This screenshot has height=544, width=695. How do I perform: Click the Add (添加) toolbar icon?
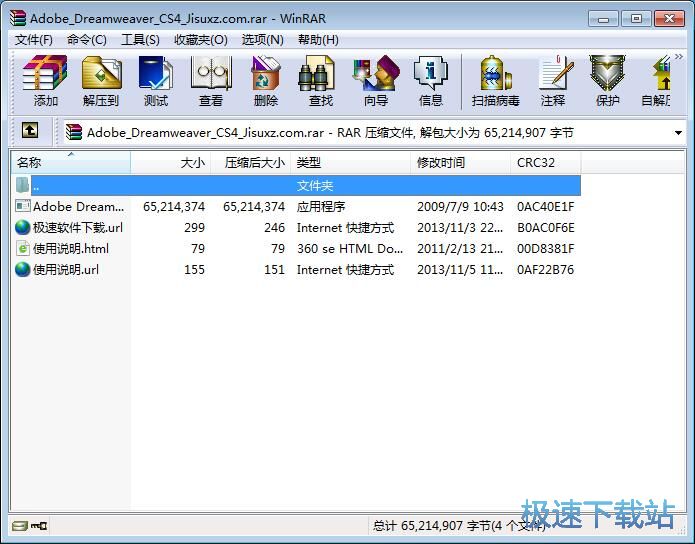(x=45, y=81)
